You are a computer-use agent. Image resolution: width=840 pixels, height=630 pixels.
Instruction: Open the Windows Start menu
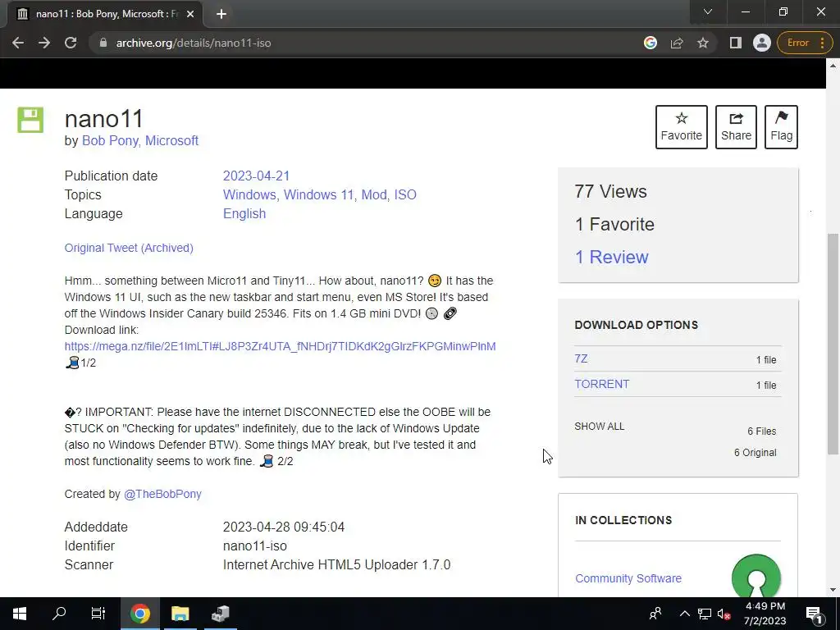point(20,614)
